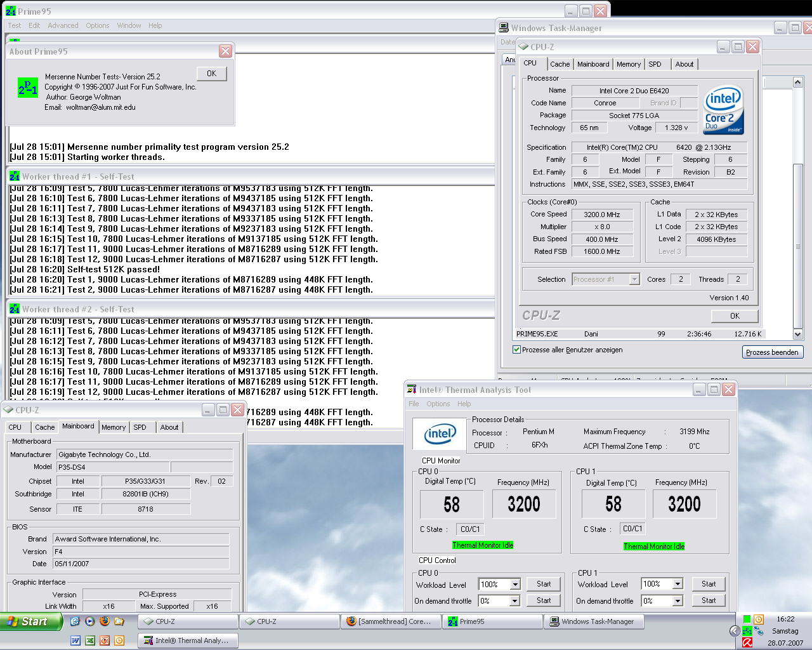Toggle 'Prozesse aller Benutzer anzeigen' checkbox
This screenshot has width=812, height=650.
516,350
